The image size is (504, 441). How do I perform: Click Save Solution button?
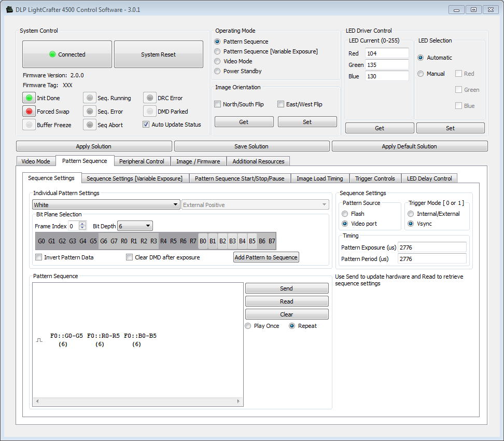pos(251,146)
